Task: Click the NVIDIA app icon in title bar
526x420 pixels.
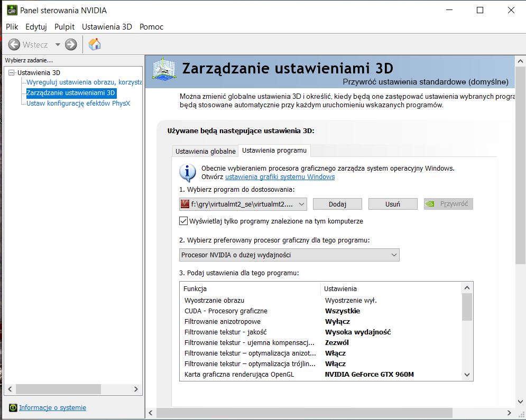Action: pyautogui.click(x=12, y=10)
